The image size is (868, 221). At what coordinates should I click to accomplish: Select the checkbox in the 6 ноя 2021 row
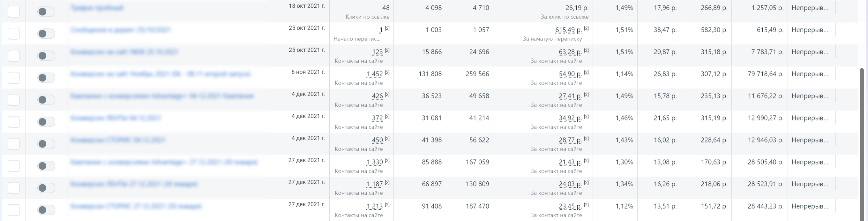coord(14,78)
